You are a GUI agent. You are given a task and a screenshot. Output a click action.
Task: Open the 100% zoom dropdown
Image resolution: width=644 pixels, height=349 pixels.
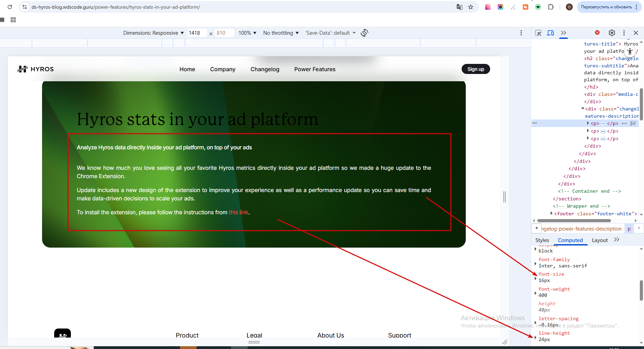tap(247, 33)
